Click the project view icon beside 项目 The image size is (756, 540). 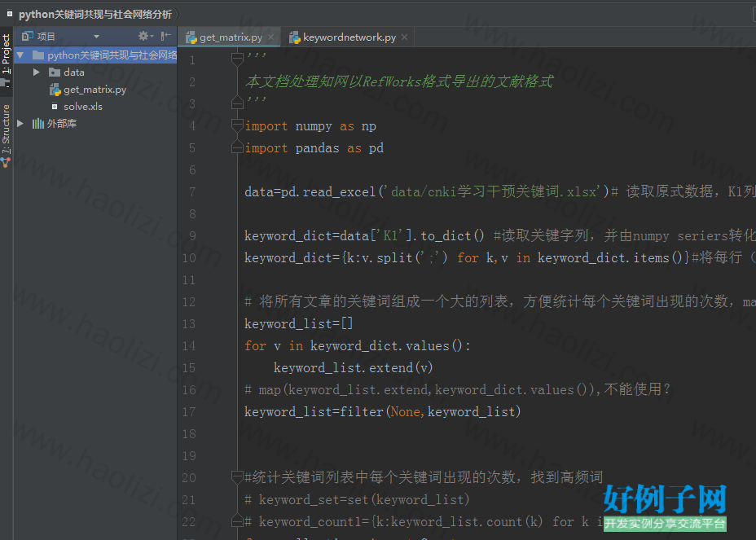[28, 36]
